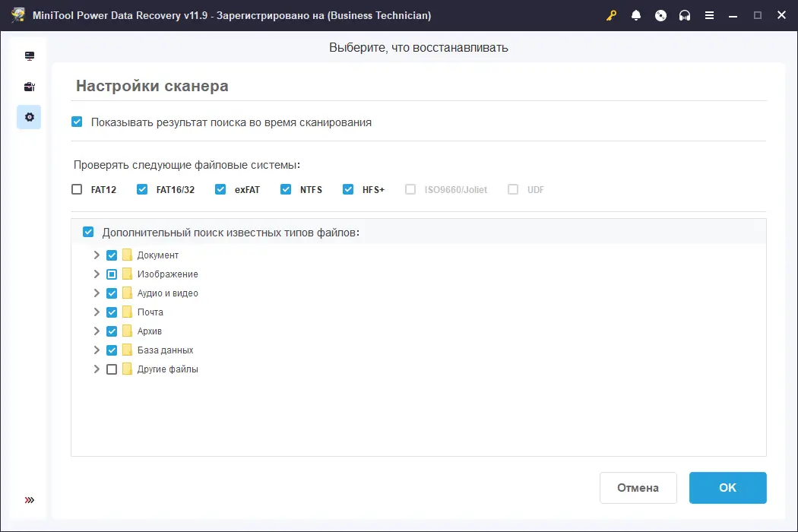Expand the Документ folder tree node
Screen dimensions: 798x532
97,255
